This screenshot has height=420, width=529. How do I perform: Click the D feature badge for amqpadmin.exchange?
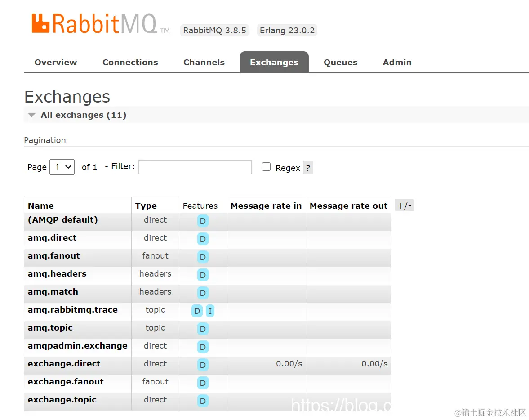click(x=203, y=347)
